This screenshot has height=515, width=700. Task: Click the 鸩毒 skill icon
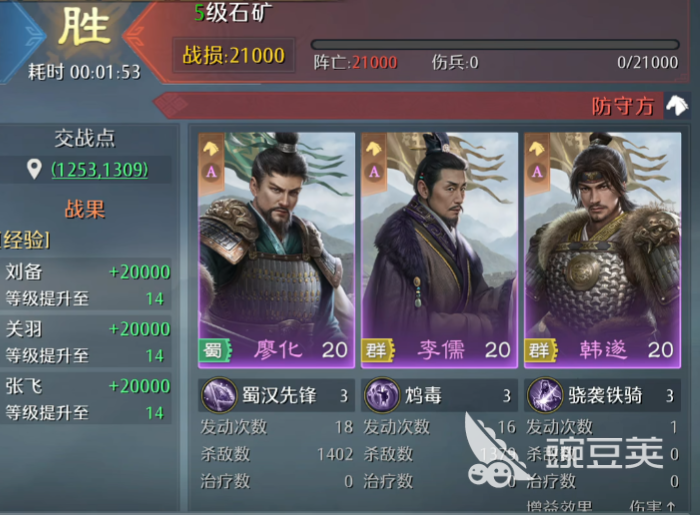click(x=382, y=395)
